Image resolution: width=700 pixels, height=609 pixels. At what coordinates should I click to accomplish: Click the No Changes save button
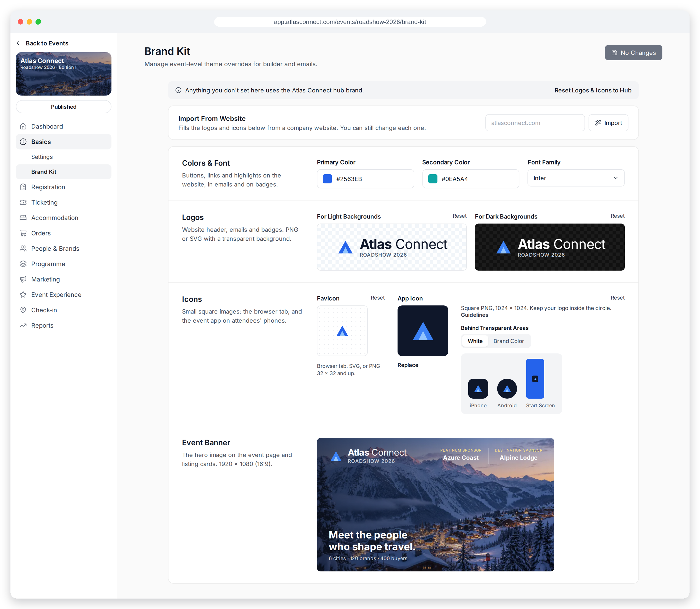click(633, 53)
